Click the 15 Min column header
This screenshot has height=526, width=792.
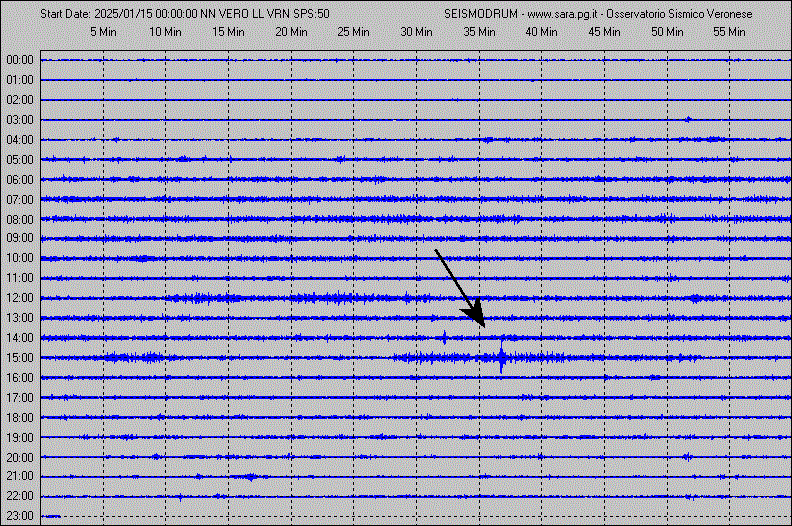(x=228, y=32)
